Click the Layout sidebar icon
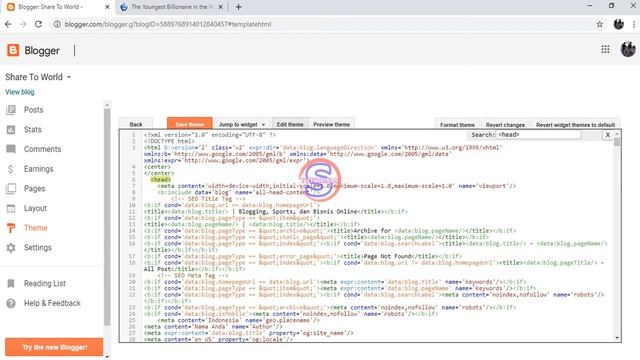The image size is (640, 360). 11,208
